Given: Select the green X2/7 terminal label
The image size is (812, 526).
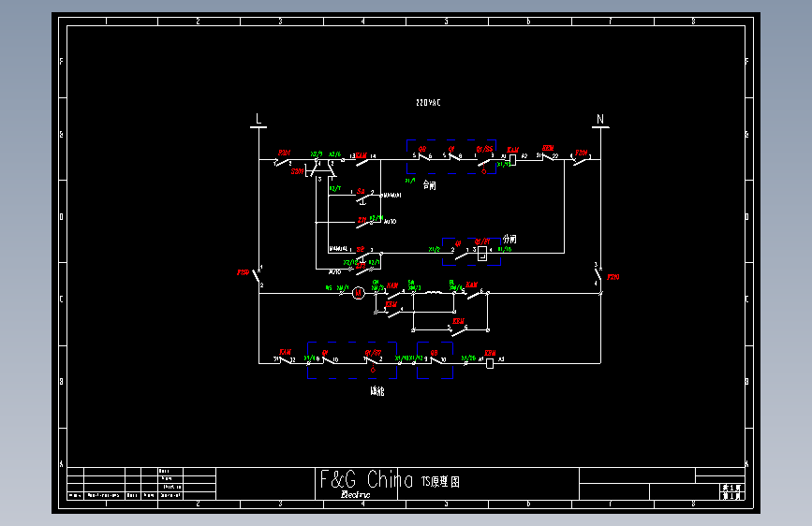Looking at the screenshot, I should [335, 188].
